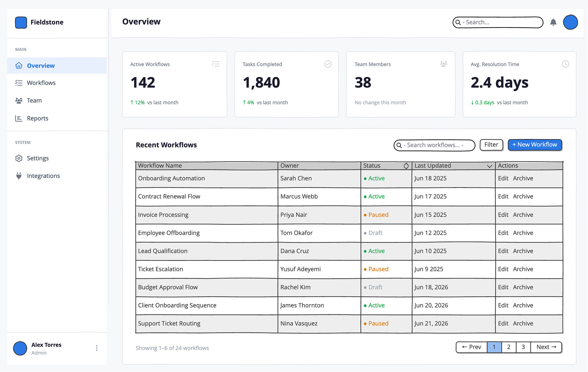
Task: Click the Owner column header
Action: (319, 166)
